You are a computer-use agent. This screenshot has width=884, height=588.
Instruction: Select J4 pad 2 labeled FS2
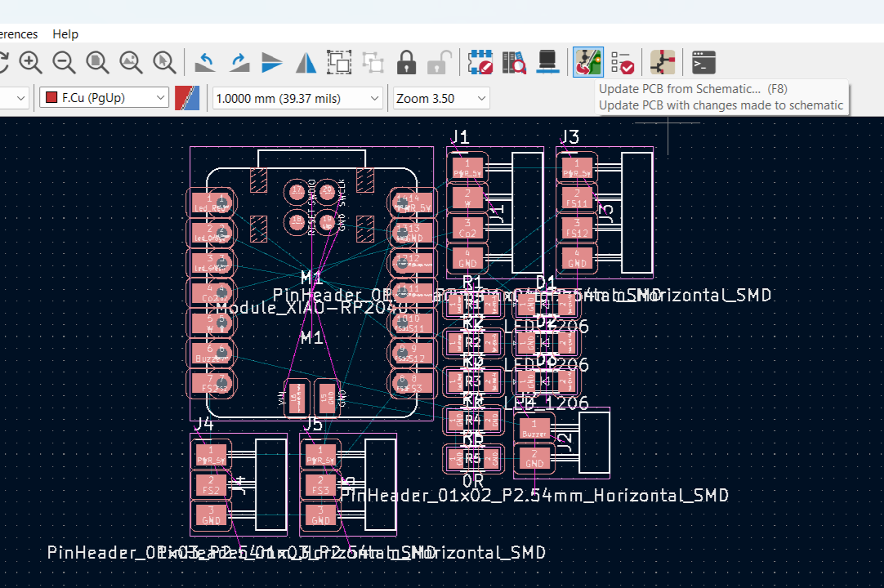click(211, 485)
